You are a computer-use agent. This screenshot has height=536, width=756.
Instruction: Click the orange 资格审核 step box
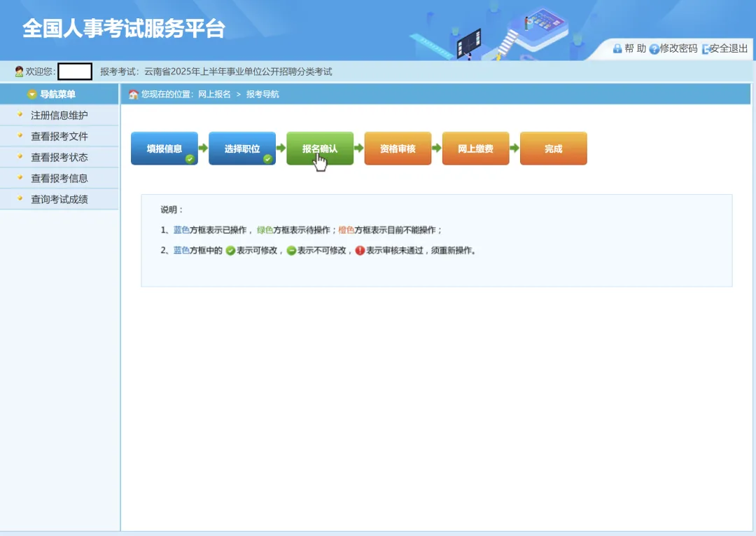[398, 148]
